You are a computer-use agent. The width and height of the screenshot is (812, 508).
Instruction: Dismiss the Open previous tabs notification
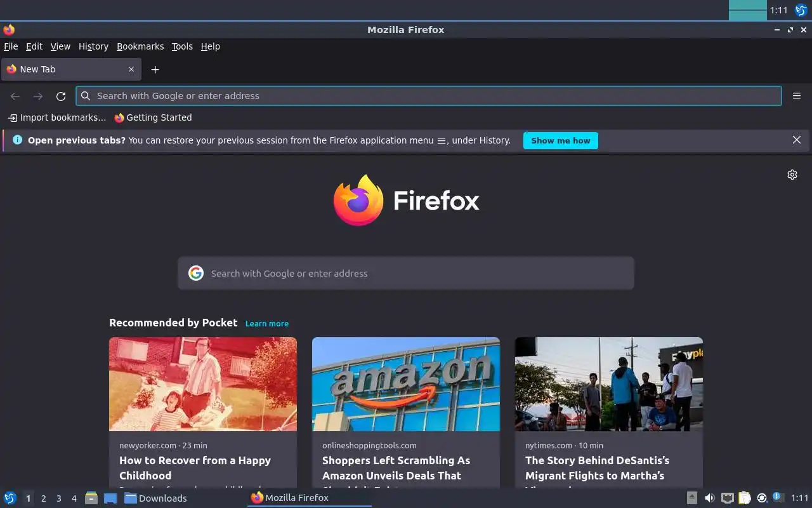click(x=797, y=140)
